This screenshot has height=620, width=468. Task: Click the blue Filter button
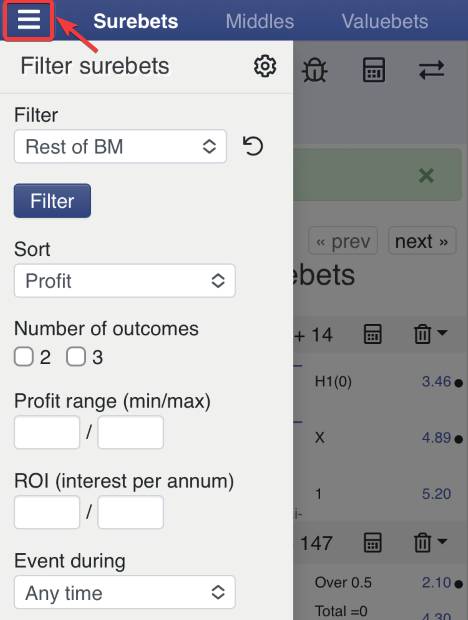pyautogui.click(x=52, y=201)
